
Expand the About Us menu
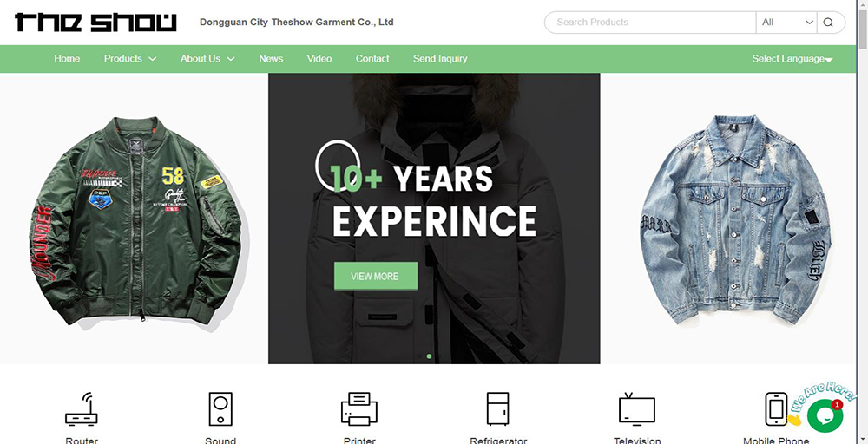coord(207,59)
